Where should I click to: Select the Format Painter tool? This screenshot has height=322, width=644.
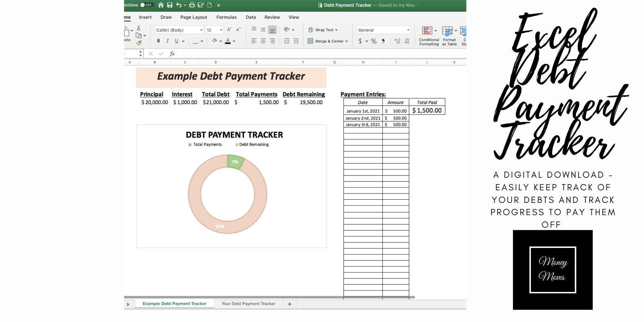coord(138,43)
